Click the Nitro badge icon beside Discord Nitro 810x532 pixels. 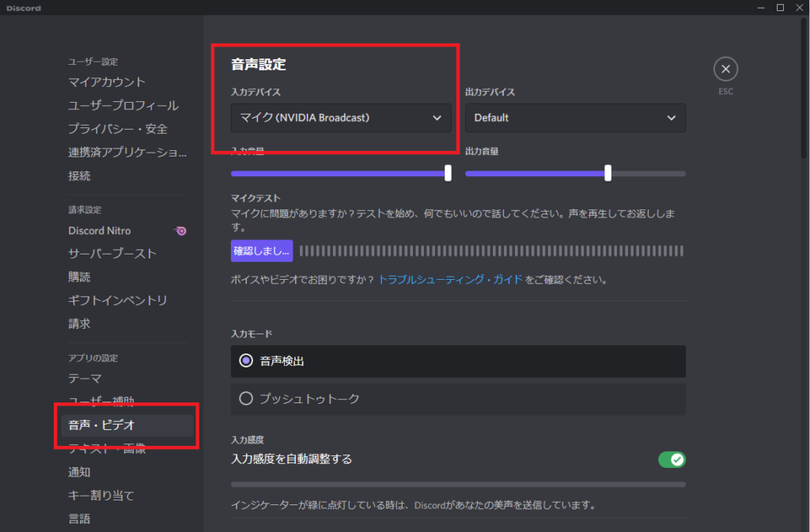pyautogui.click(x=181, y=231)
